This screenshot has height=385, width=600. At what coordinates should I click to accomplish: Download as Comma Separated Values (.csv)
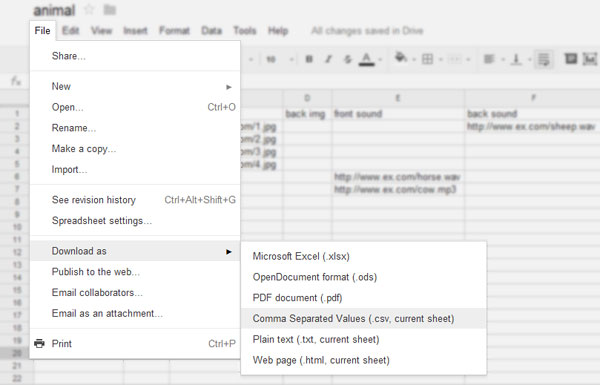click(364, 318)
